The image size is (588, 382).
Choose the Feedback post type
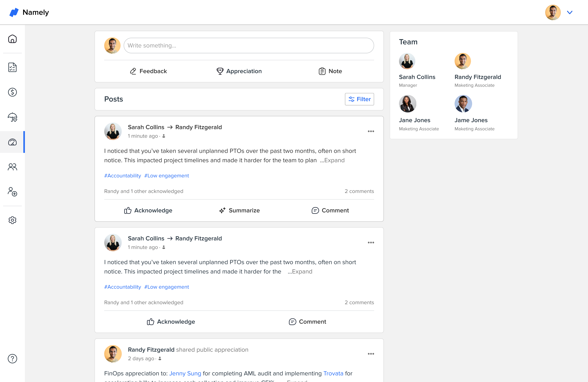click(x=148, y=71)
